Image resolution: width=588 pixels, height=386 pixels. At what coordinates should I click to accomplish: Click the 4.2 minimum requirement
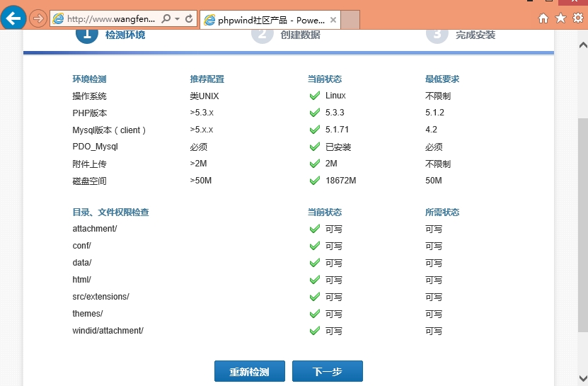pyautogui.click(x=431, y=129)
